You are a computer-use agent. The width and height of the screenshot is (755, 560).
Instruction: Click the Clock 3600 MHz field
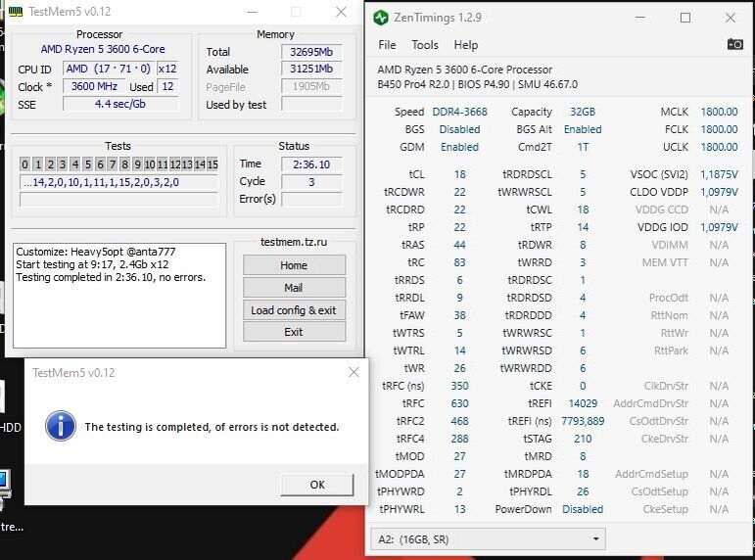coord(94,87)
